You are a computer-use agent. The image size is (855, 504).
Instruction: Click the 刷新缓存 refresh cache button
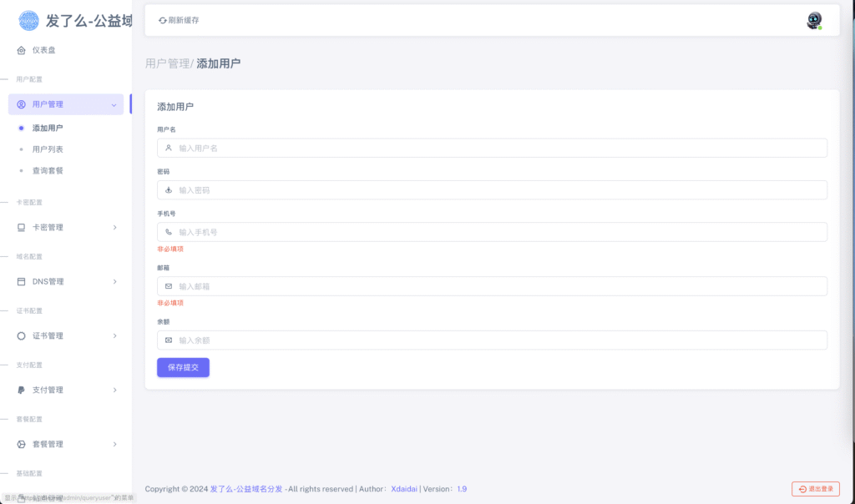(x=179, y=20)
